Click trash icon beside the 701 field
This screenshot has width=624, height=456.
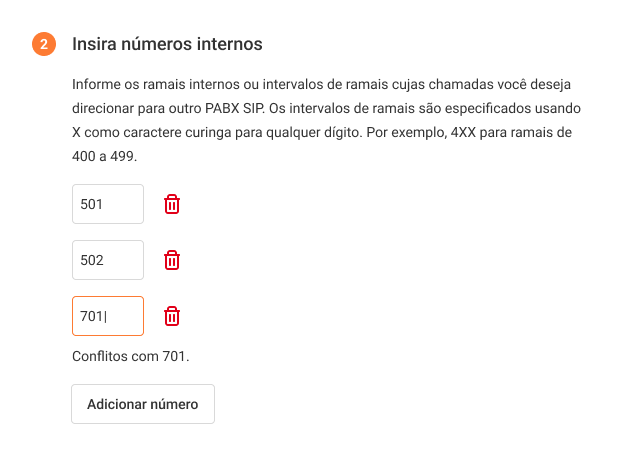(172, 316)
